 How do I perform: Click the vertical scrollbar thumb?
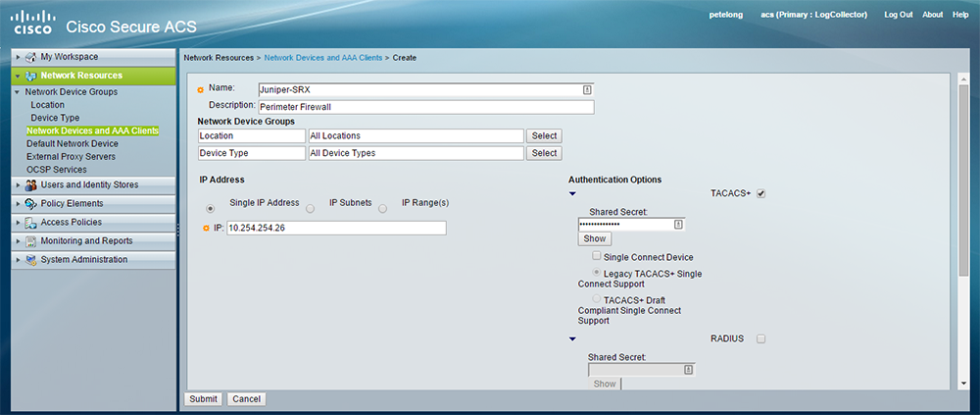click(963, 179)
